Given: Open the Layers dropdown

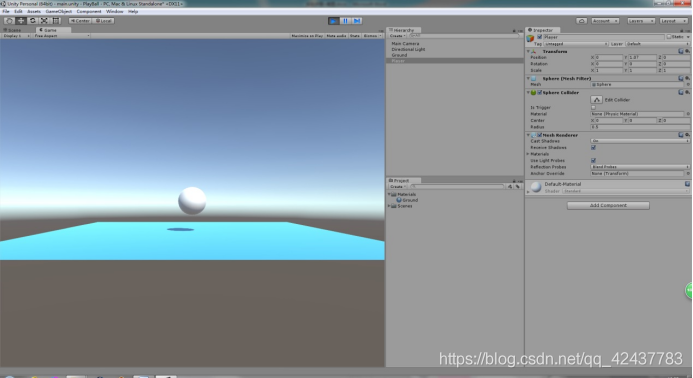Looking at the screenshot, I should [x=640, y=21].
